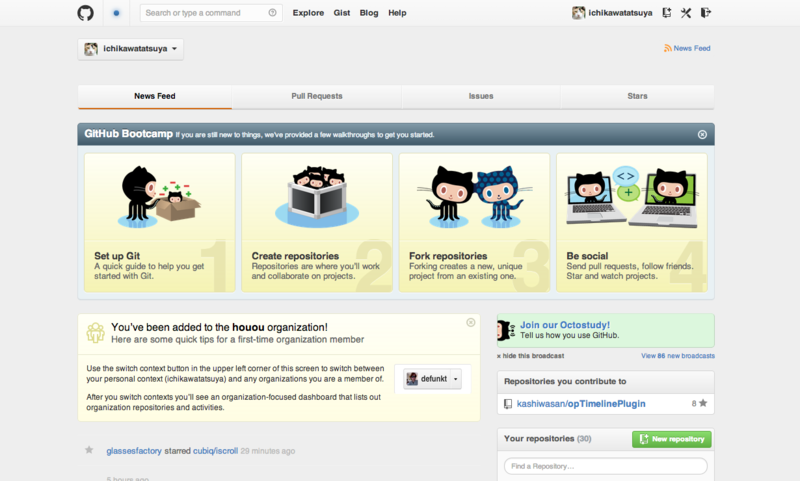
Task: Expand the ichikawatatsuya context switcher dropdown
Action: pyautogui.click(x=131, y=49)
